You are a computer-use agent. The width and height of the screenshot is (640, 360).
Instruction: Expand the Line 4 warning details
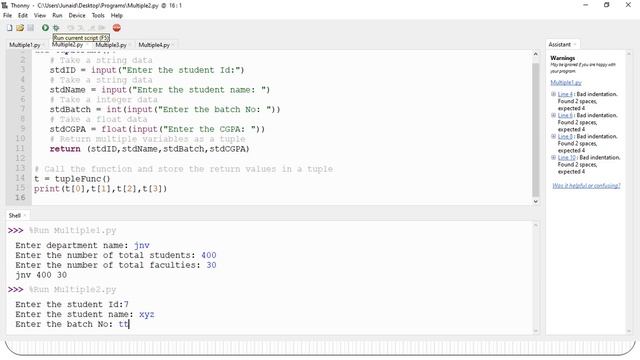[553, 94]
